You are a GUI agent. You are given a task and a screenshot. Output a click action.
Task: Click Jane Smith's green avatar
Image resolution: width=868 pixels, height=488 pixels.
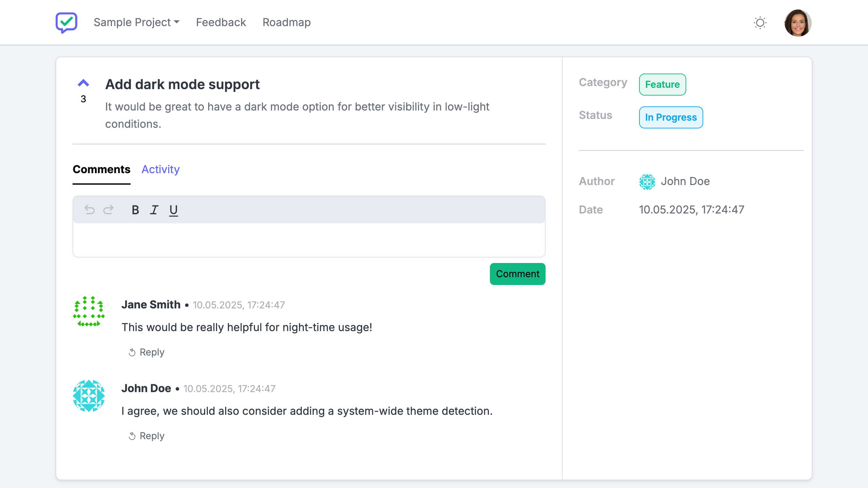(x=89, y=311)
